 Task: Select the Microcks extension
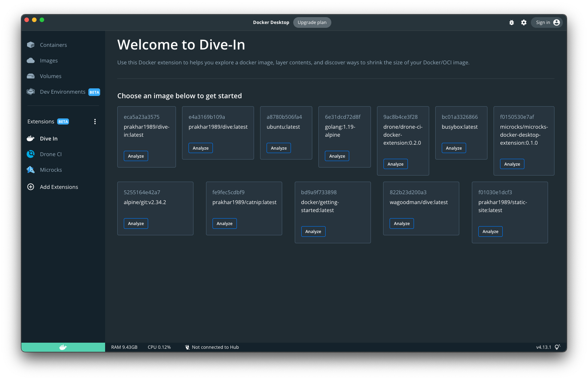click(51, 170)
